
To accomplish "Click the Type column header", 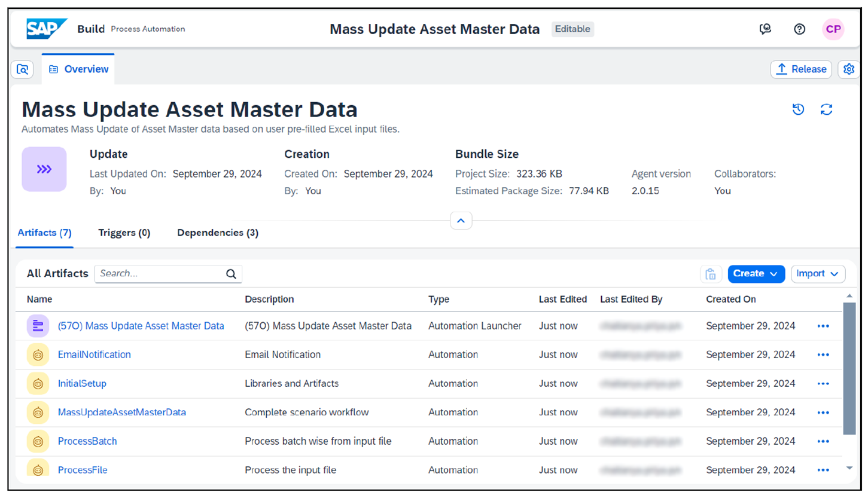I will pos(438,299).
